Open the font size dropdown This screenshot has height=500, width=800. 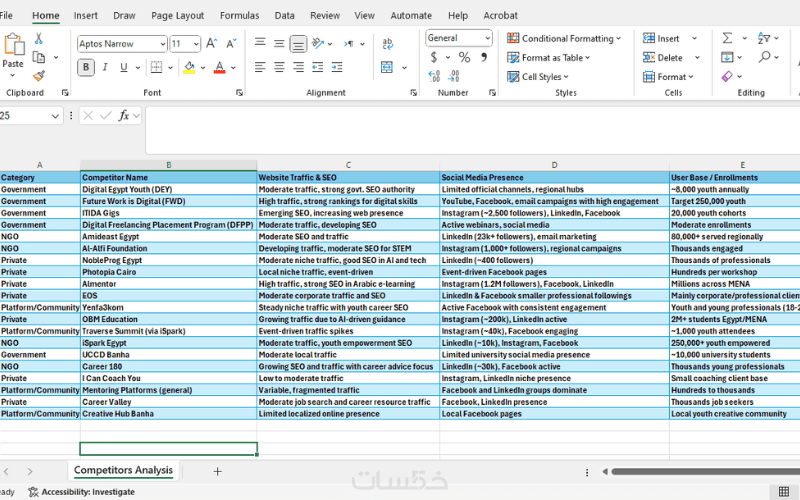(x=196, y=44)
